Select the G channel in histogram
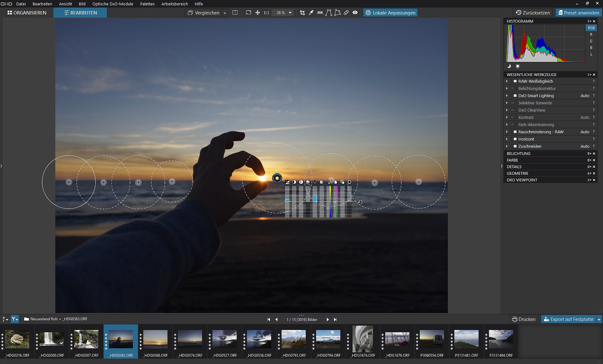 [x=591, y=41]
